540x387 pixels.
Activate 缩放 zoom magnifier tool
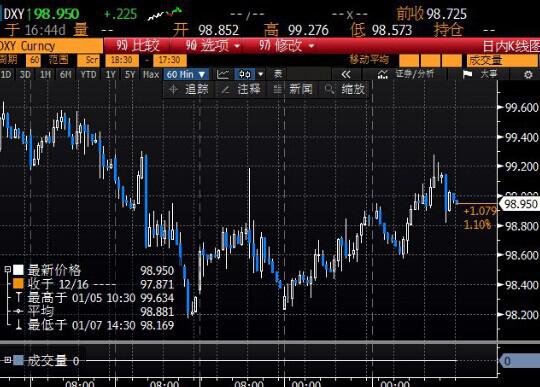click(x=345, y=90)
